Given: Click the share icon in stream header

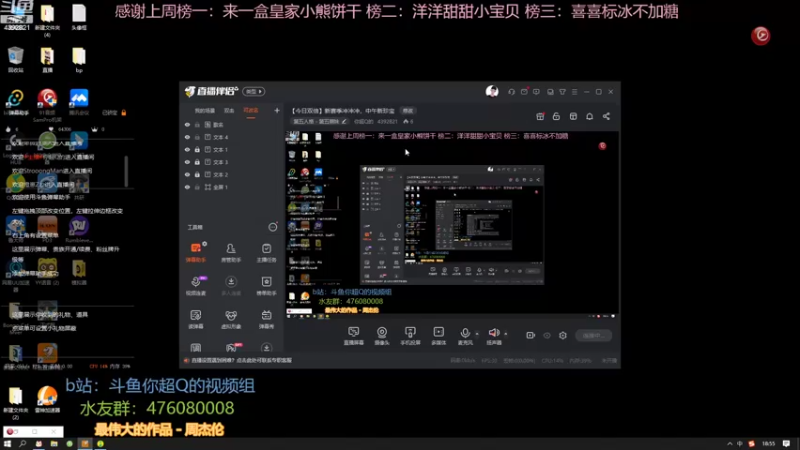Looking at the screenshot, I should [x=606, y=116].
